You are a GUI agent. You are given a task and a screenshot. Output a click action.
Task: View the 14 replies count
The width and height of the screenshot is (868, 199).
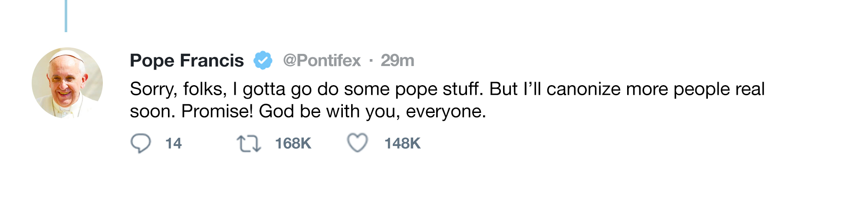(174, 143)
